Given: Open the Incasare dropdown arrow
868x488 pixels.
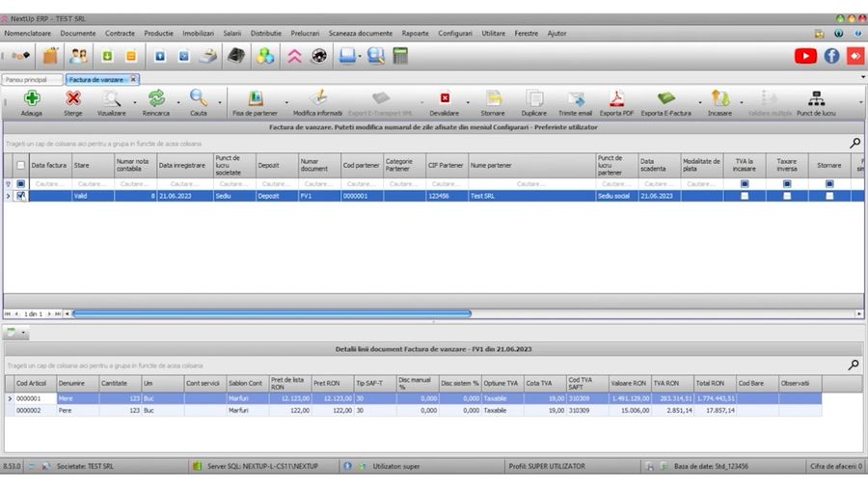Looking at the screenshot, I should 740,101.
